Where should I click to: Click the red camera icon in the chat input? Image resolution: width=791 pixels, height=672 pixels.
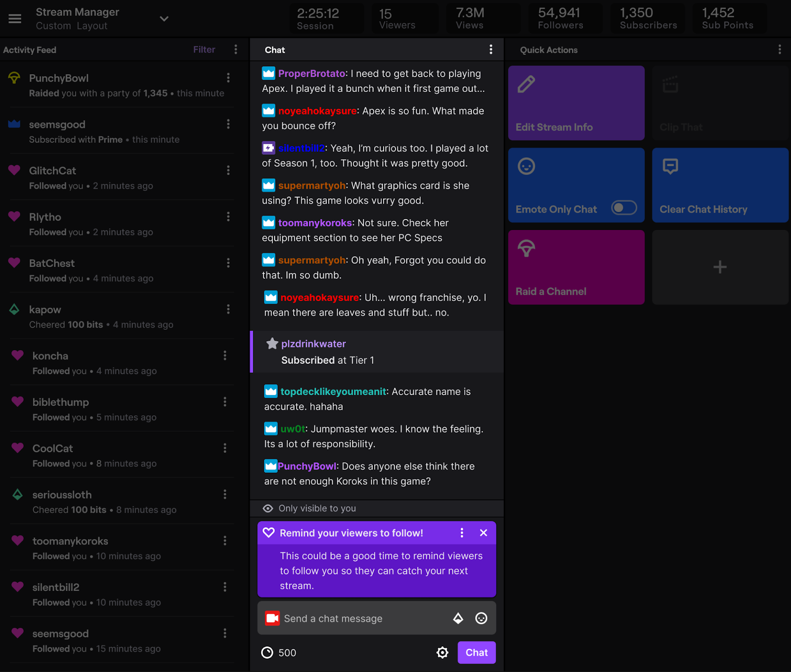coord(272,618)
